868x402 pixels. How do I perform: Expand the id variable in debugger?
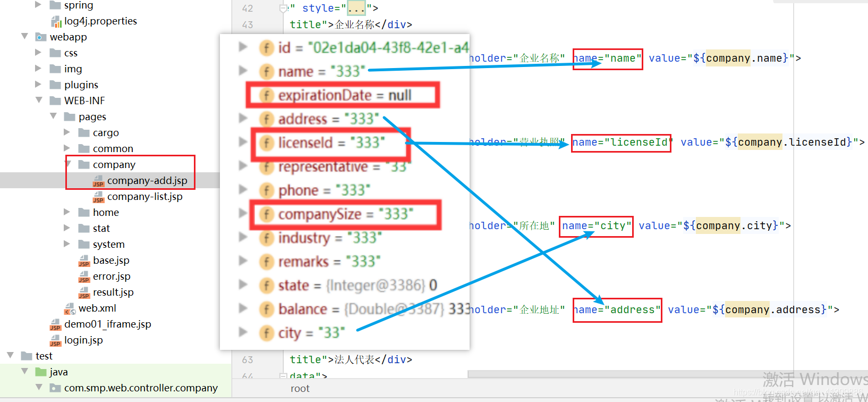point(243,47)
